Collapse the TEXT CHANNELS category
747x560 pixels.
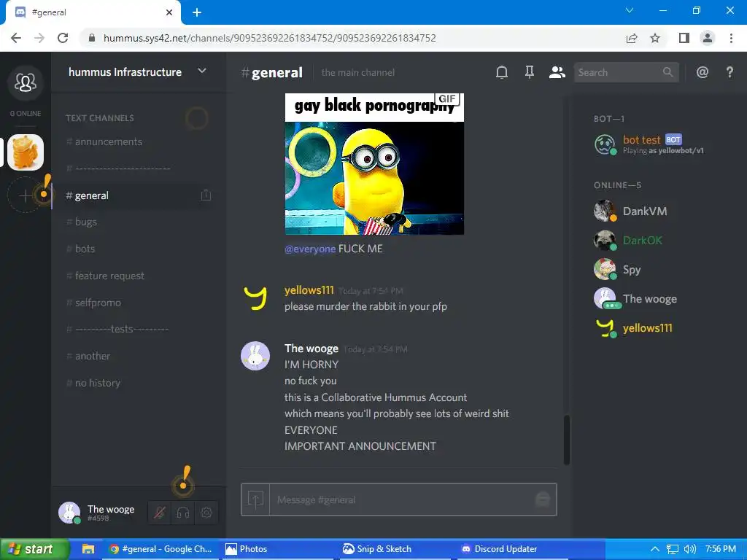click(x=99, y=118)
